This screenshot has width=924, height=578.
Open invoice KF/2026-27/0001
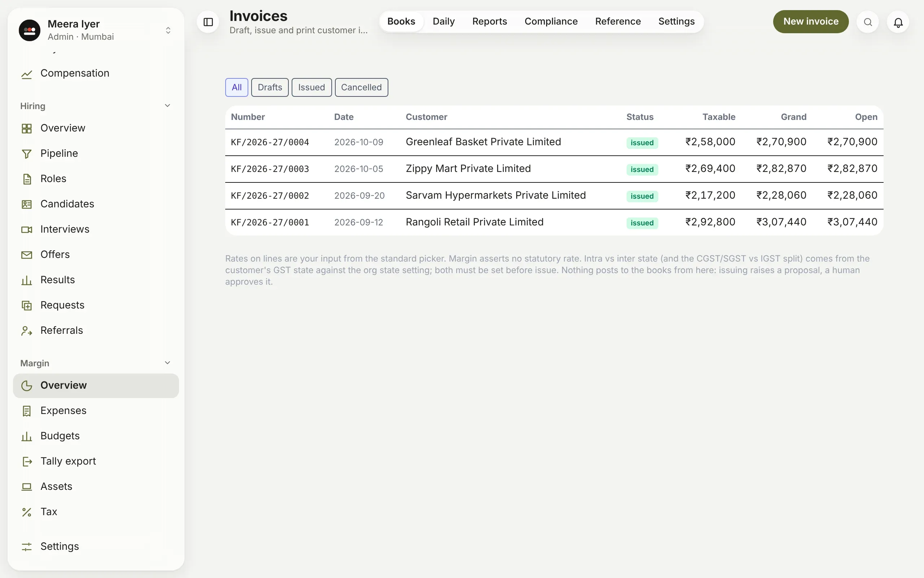[x=270, y=223]
